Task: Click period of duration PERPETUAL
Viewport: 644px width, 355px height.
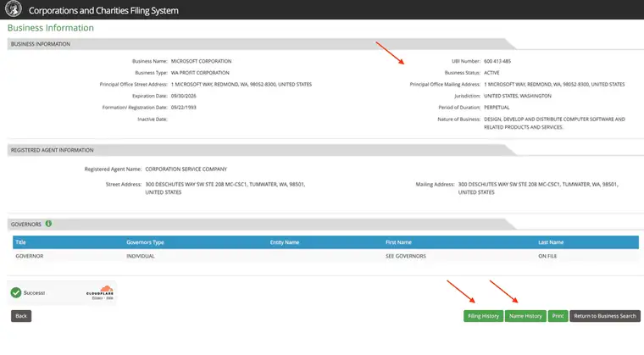Action: coord(497,108)
